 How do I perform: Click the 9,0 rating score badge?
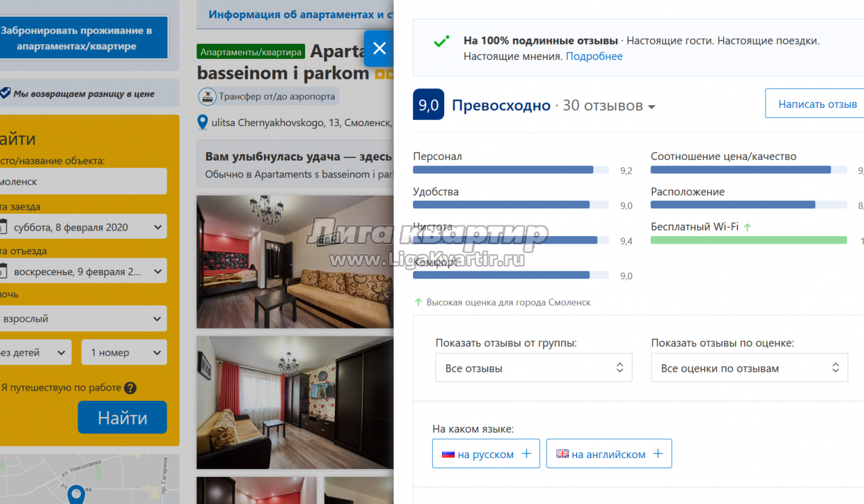429,105
